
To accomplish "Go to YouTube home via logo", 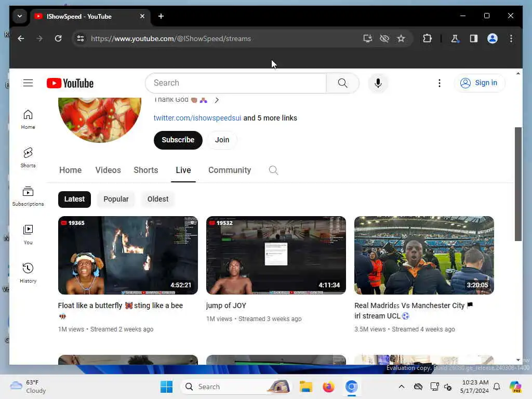I will tap(70, 83).
